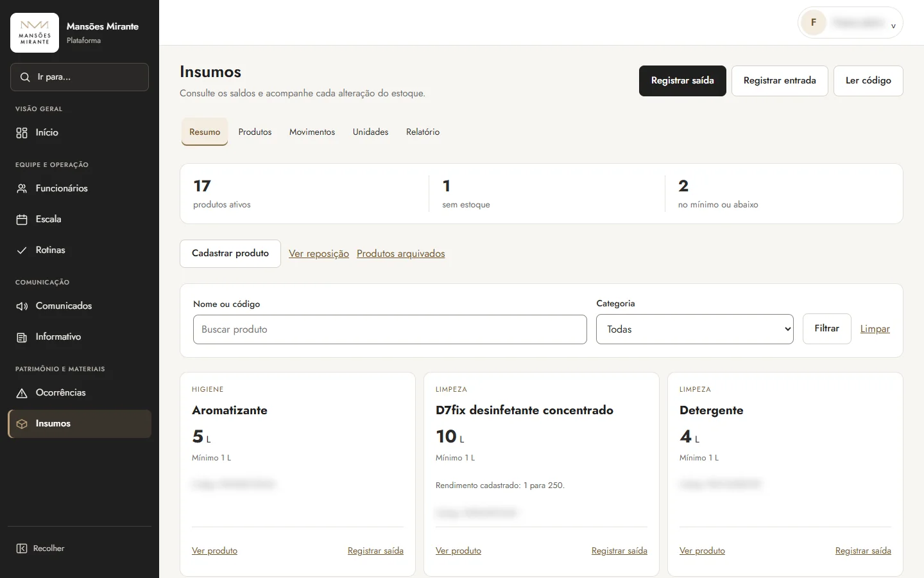This screenshot has height=578, width=924.
Task: Click the Rendimento cadastrado: 1 para 250 text
Action: coord(500,486)
